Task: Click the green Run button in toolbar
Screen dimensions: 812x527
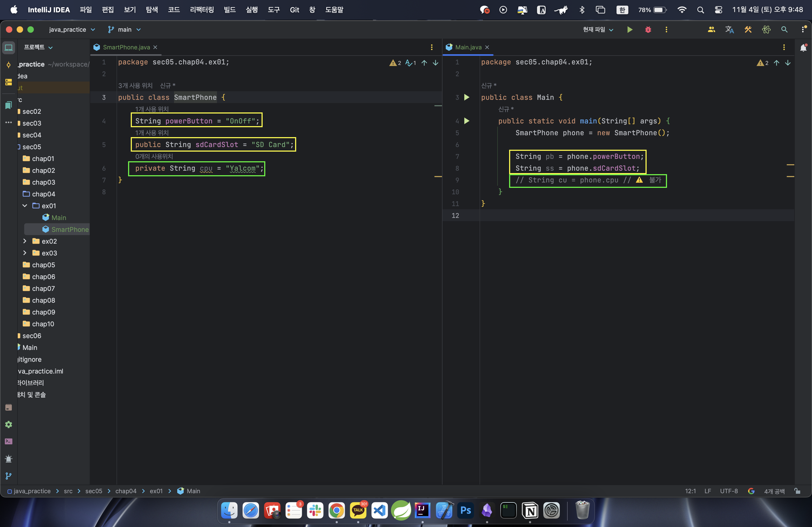Action: [629, 30]
